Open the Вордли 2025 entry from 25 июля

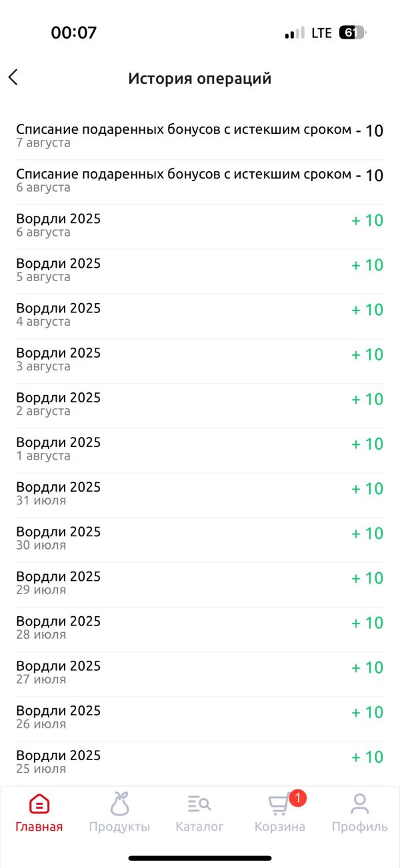(x=200, y=762)
